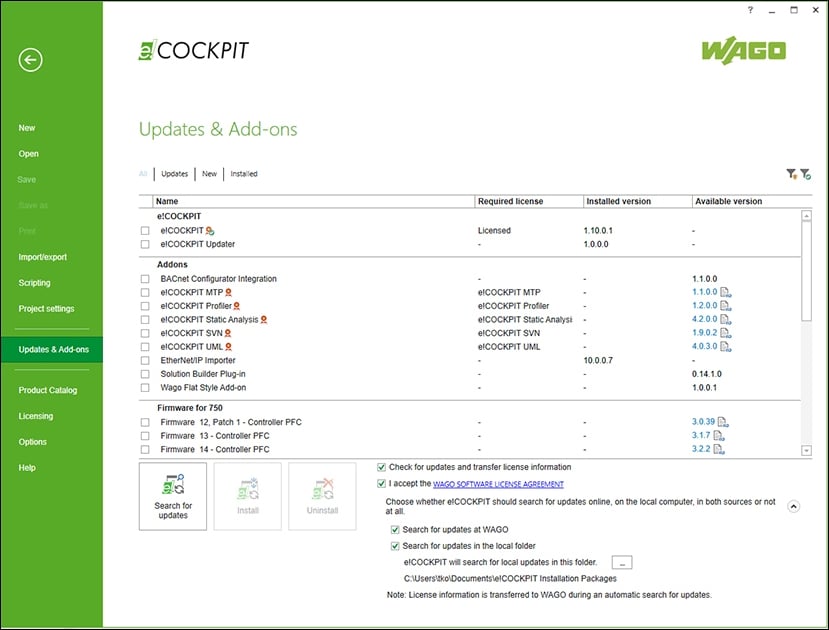Open Import/export in the sidebar
Screen dimensions: 829x630
point(43,257)
